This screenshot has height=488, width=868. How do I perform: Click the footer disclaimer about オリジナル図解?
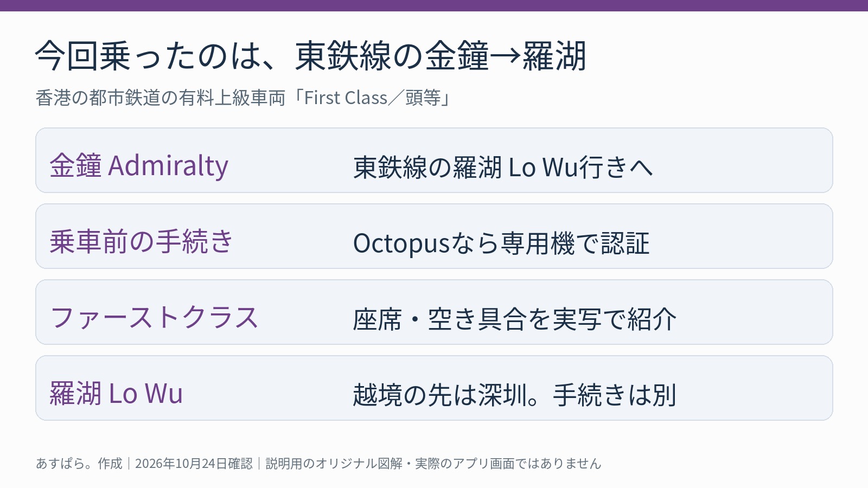coord(433,464)
